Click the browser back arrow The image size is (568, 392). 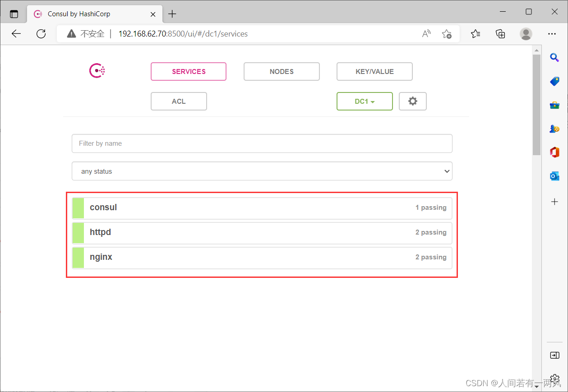pos(16,33)
